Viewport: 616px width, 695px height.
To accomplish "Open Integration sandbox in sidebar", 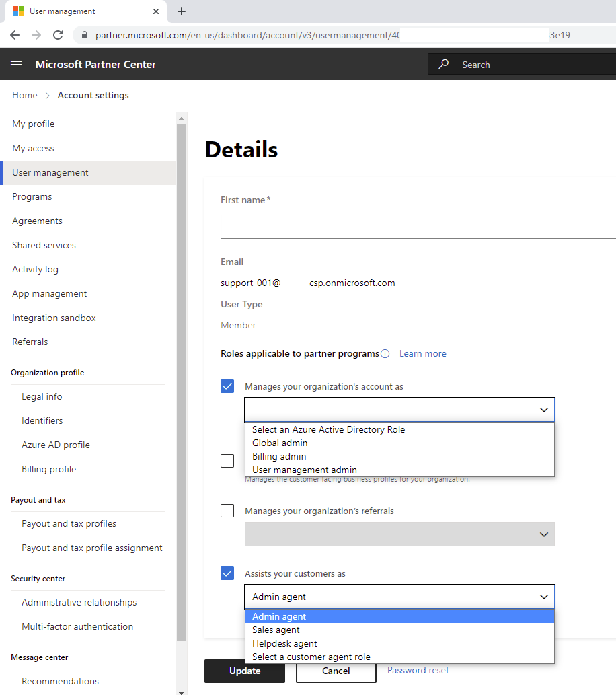I will click(x=54, y=318).
